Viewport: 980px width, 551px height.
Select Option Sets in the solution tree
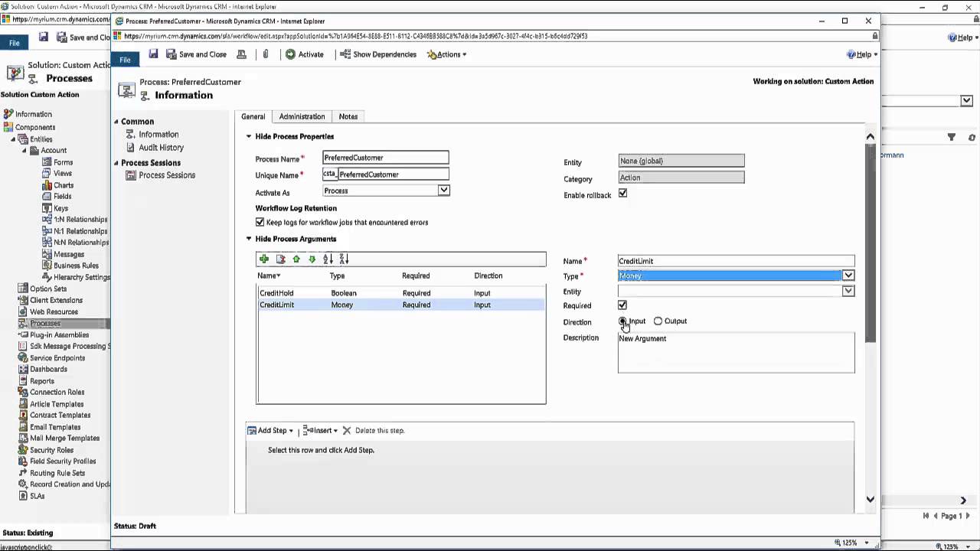tap(48, 289)
